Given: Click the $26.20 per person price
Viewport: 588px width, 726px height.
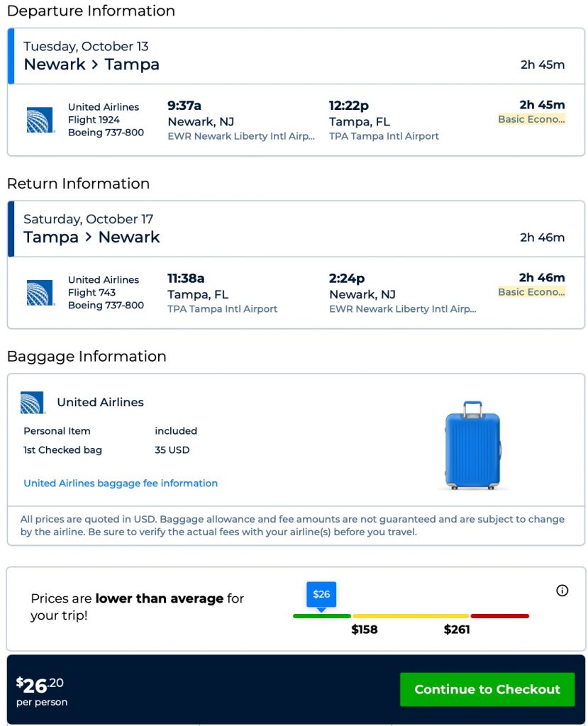Looking at the screenshot, I should tap(42, 689).
